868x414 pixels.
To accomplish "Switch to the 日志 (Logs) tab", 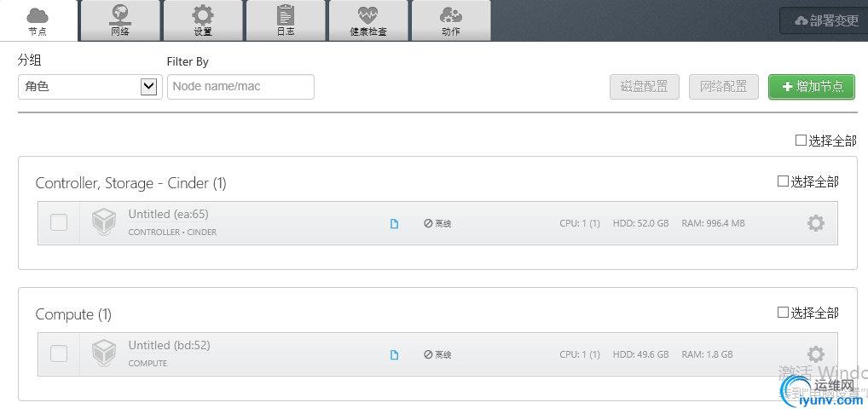I will point(286,20).
